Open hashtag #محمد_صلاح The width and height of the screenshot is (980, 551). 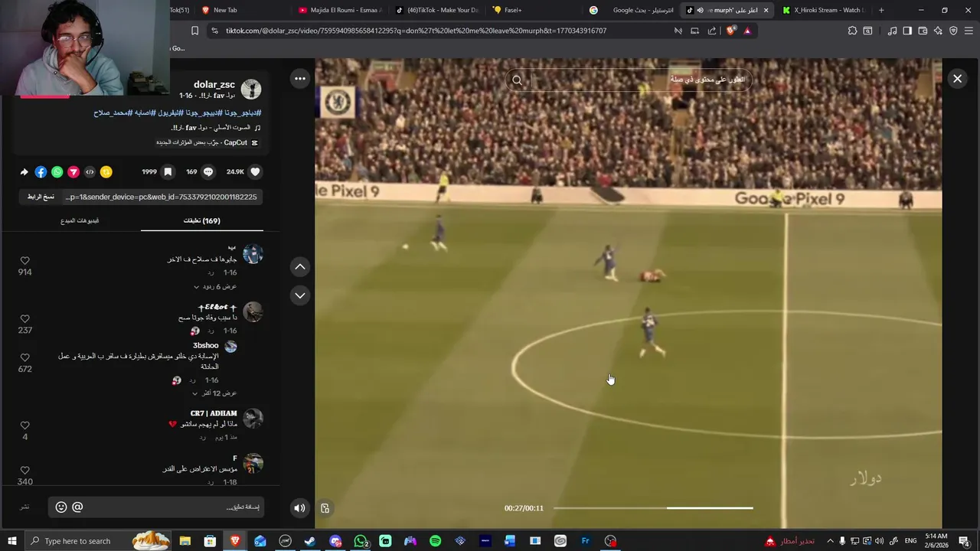pos(113,112)
